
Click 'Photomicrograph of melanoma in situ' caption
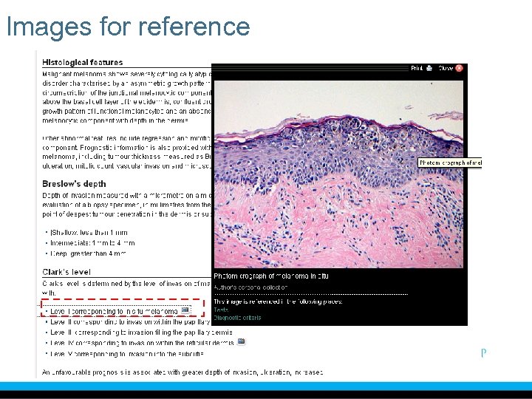(271, 276)
